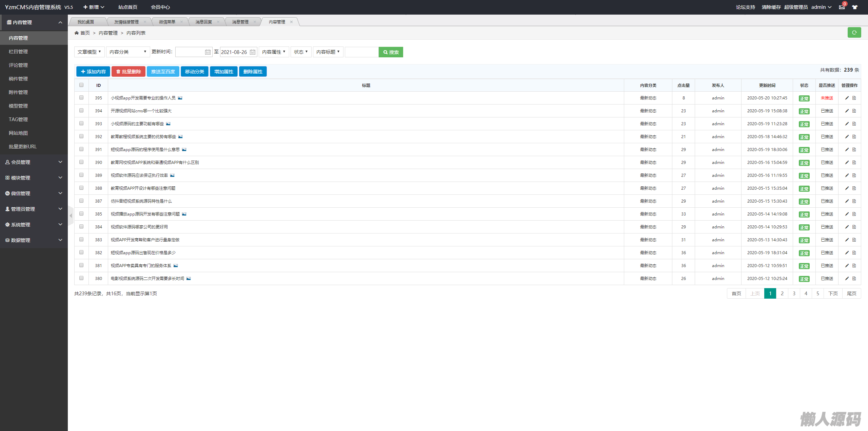
Task: Click the green refresh icon button
Action: 854,33
